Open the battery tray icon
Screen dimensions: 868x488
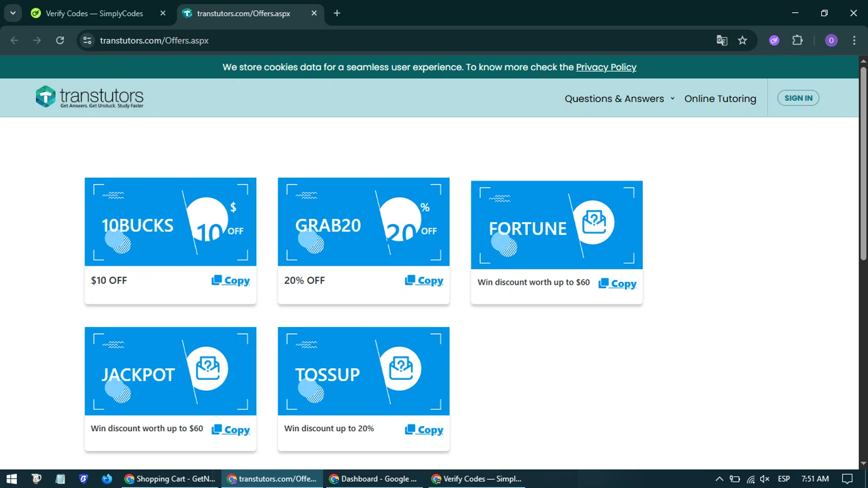pyautogui.click(x=734, y=479)
